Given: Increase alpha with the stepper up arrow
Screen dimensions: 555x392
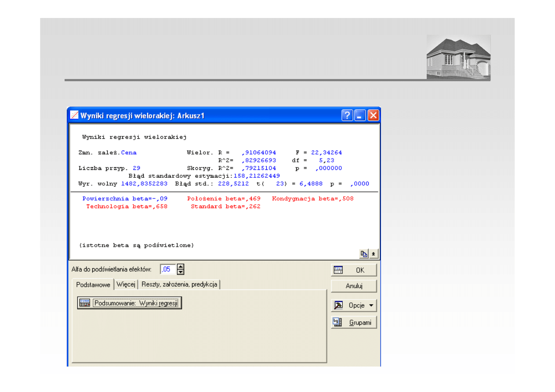Looking at the screenshot, I should click(x=181, y=266).
